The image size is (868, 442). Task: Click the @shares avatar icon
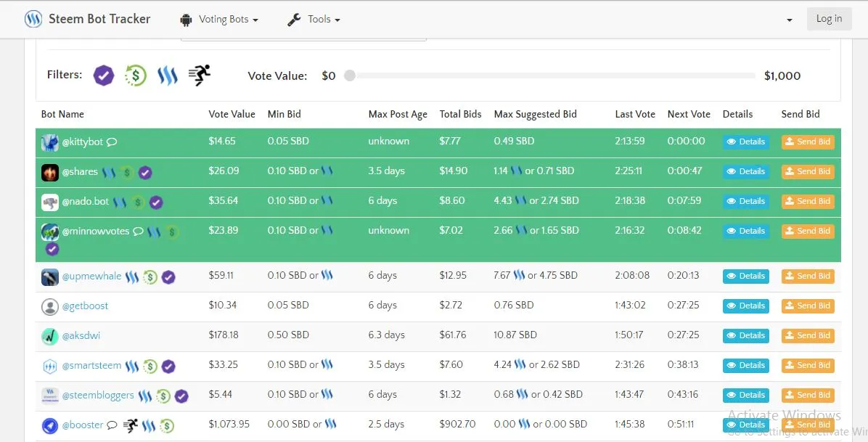click(x=50, y=172)
